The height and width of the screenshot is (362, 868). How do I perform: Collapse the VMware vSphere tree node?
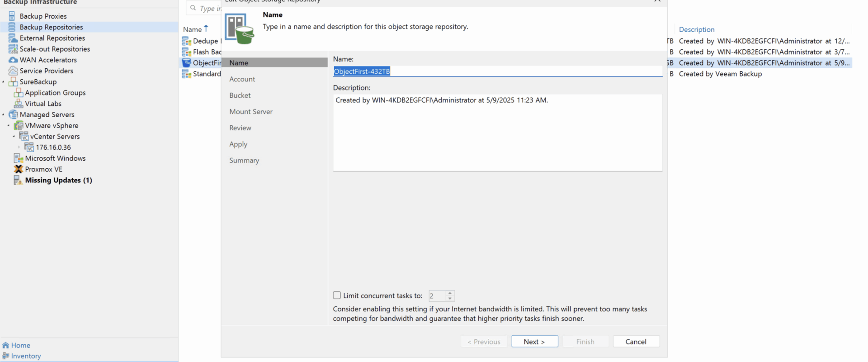pos(9,125)
